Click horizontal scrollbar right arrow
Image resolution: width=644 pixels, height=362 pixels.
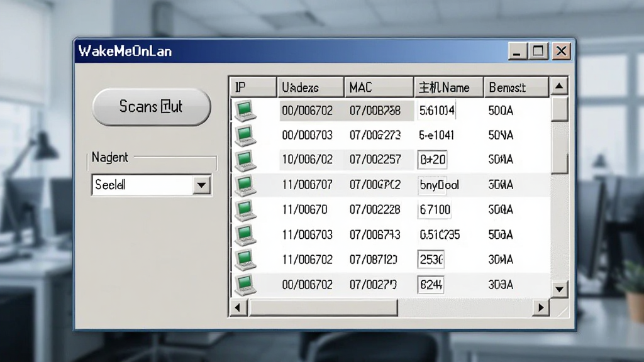point(541,307)
